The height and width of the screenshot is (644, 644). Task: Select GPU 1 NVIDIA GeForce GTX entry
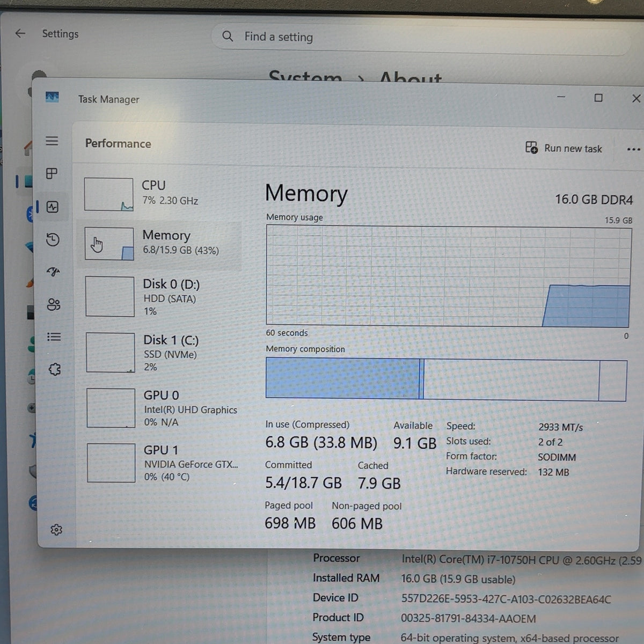[162, 463]
